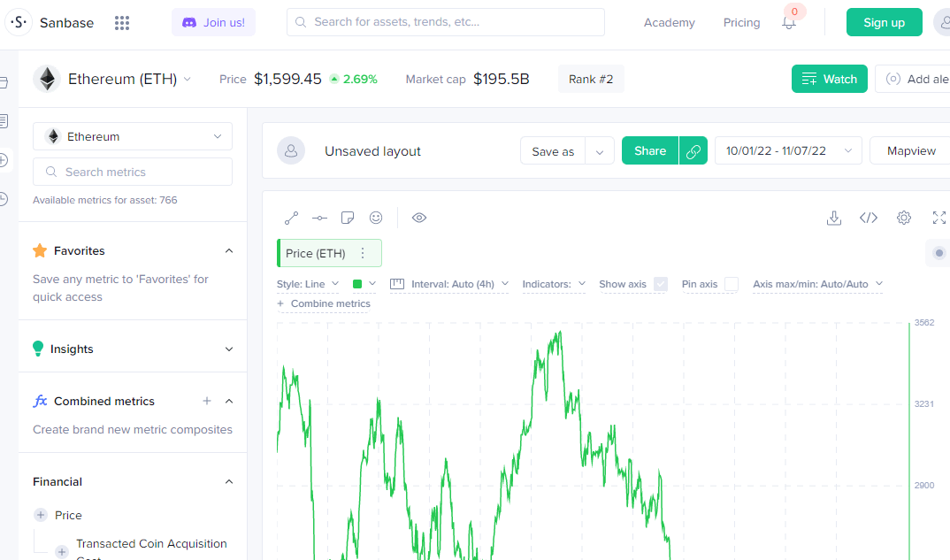Image resolution: width=950 pixels, height=560 pixels.
Task: Copy the share link icon button
Action: point(693,151)
